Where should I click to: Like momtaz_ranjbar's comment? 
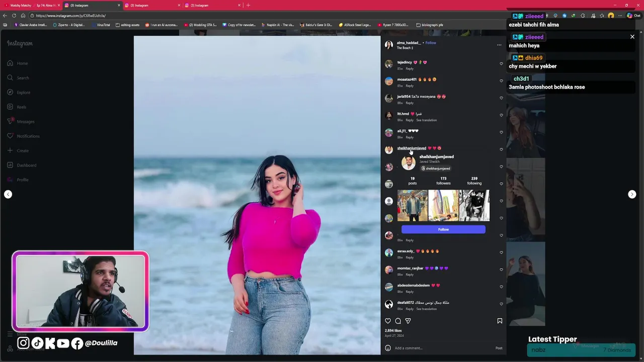click(501, 269)
